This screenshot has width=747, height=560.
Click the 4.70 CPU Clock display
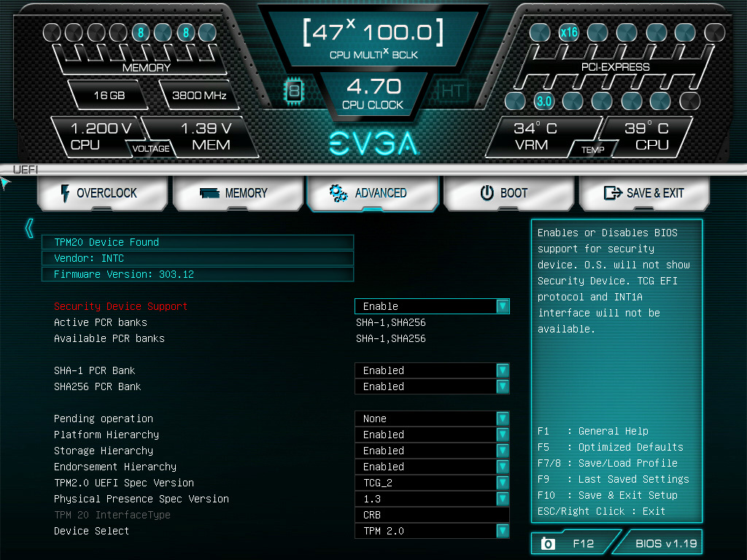tap(373, 94)
